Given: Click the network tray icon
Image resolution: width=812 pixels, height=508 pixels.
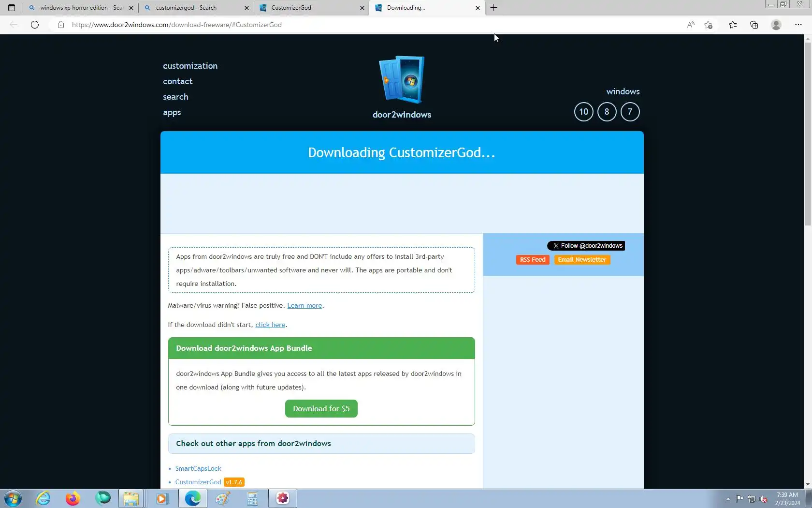Looking at the screenshot, I should 752,499.
